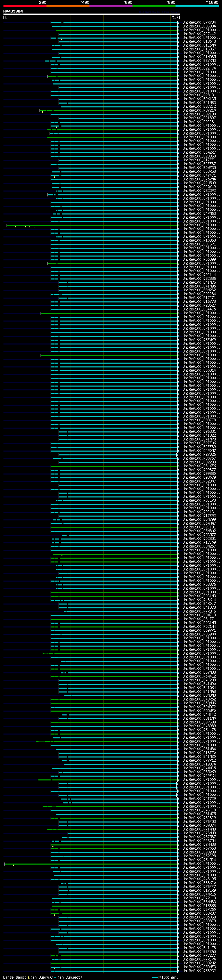Image resolution: width=222 pixels, height=980 pixels.
Task: Open hit UniRef100_P16867
Action: point(199,49)
